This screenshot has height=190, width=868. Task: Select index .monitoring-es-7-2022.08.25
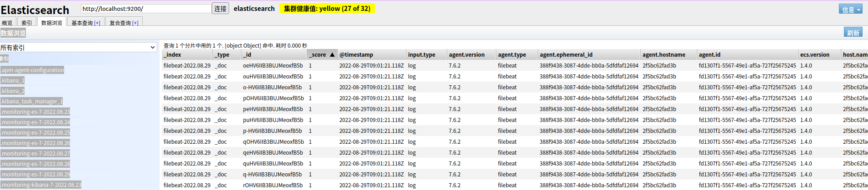pos(35,132)
